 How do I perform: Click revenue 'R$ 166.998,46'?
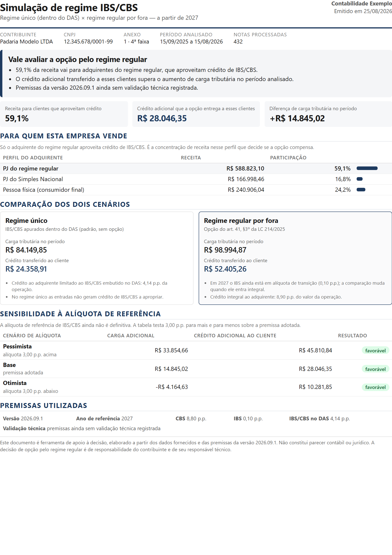pyautogui.click(x=246, y=179)
